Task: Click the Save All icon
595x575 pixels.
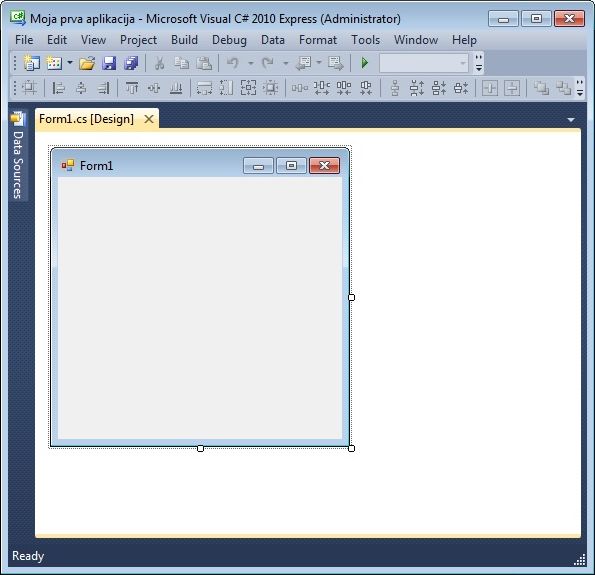Action: 131,63
